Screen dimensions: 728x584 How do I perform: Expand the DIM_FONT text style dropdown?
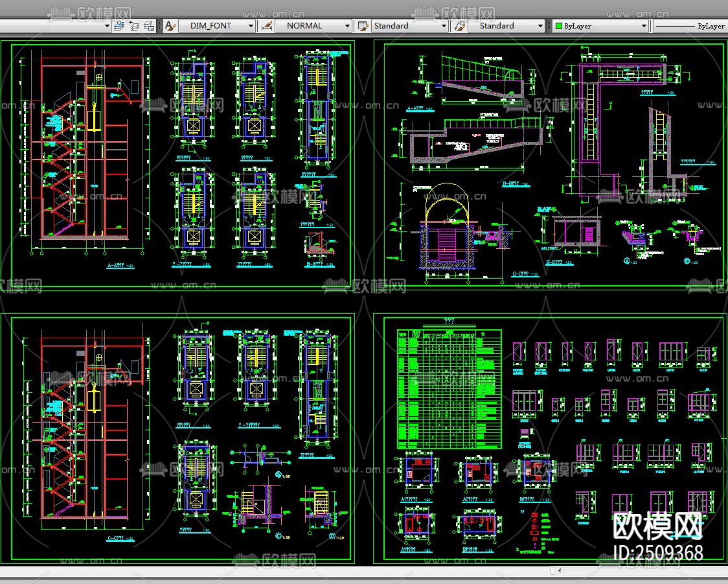(x=251, y=26)
